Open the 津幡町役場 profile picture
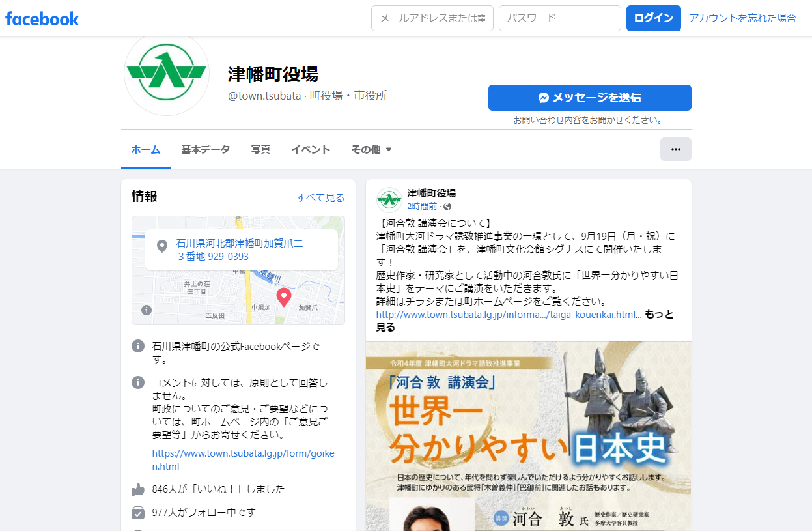 coord(167,73)
